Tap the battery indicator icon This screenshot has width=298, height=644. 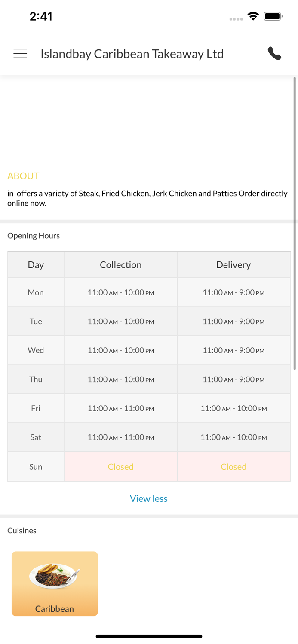[271, 15]
